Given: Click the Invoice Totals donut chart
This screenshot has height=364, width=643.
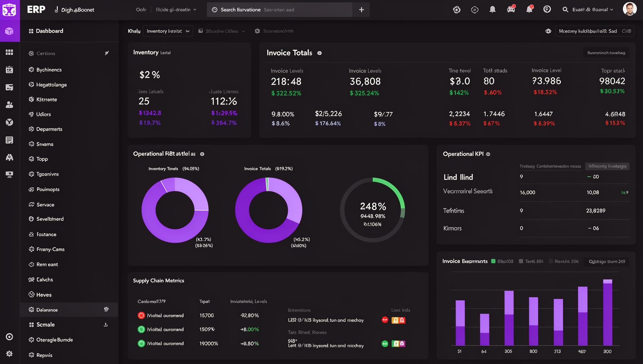Looking at the screenshot, I should 269,210.
